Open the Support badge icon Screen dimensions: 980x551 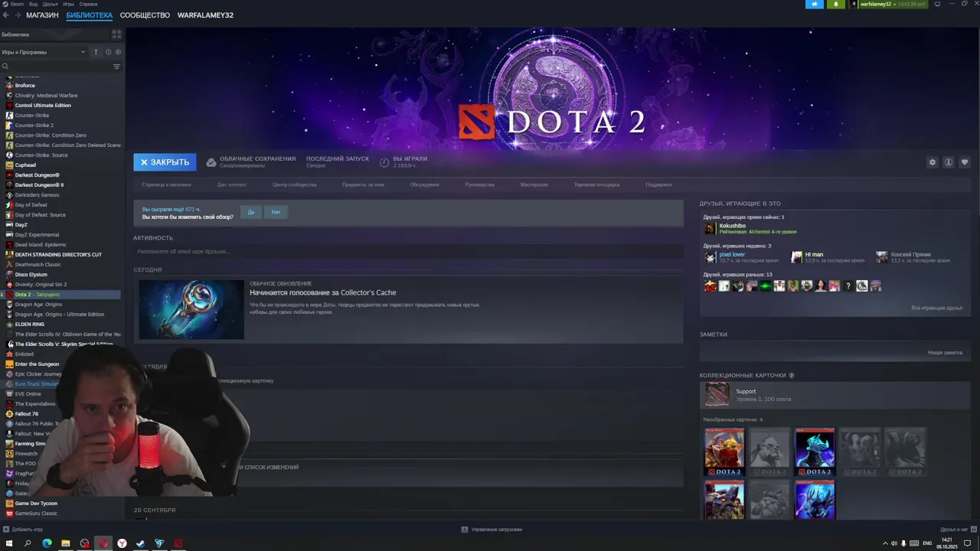click(717, 395)
